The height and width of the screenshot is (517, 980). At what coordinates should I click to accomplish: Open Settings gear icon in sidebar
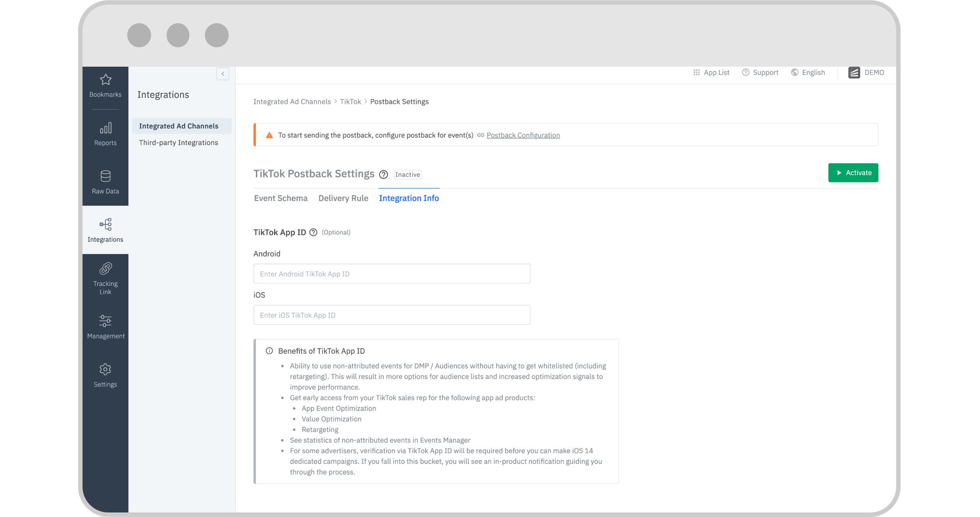[105, 370]
